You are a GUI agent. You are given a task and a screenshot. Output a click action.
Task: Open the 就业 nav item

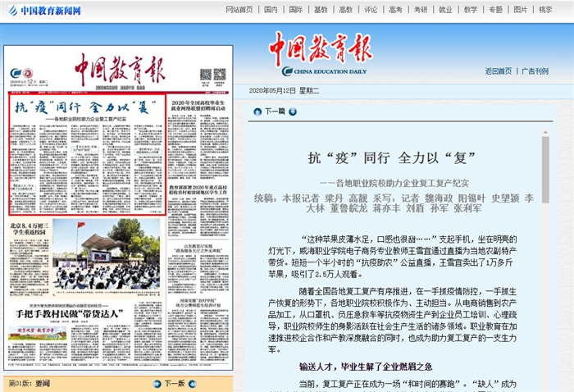pos(445,10)
